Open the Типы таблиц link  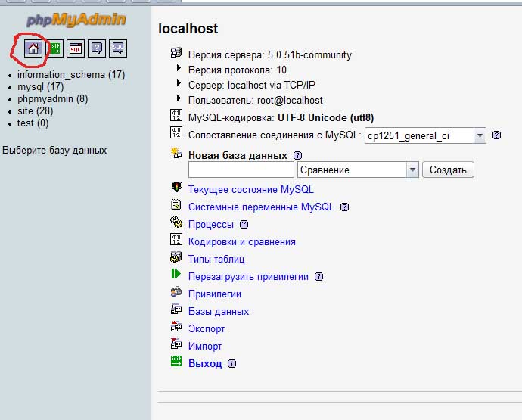pyautogui.click(x=216, y=259)
